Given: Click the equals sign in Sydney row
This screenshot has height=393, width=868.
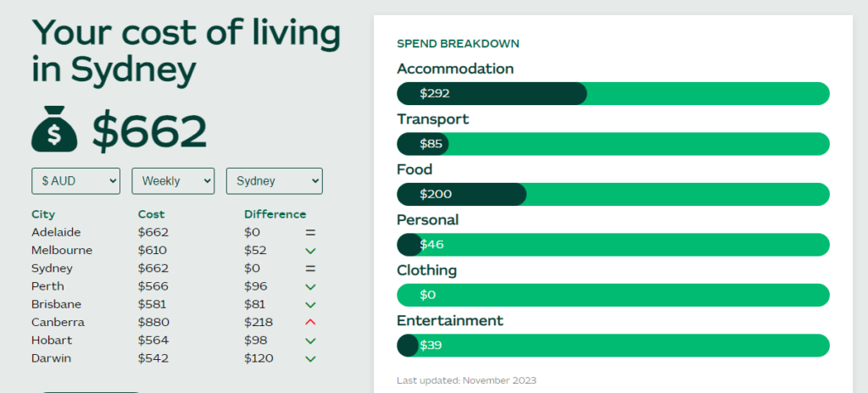Looking at the screenshot, I should (x=310, y=268).
